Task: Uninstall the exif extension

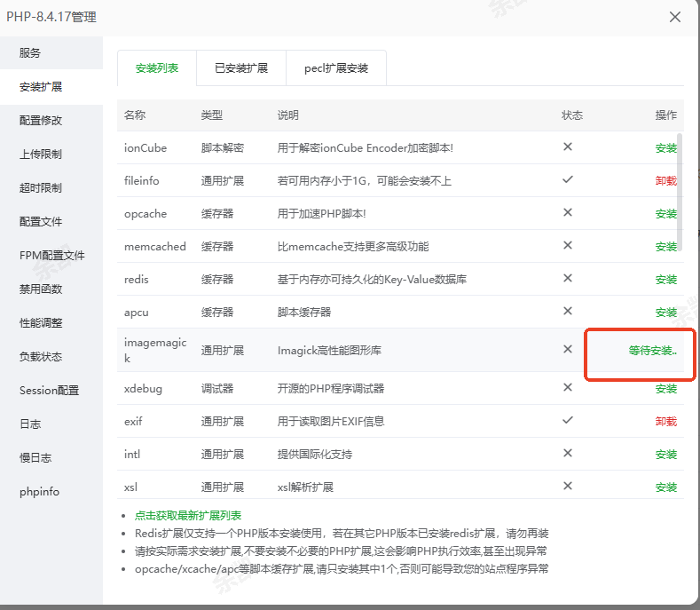Action: coord(665,422)
